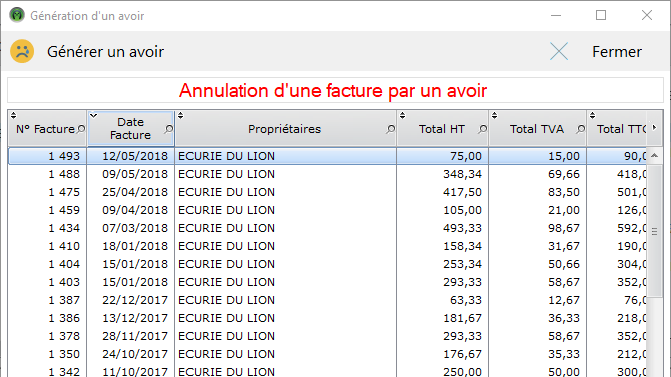
Task: Expand the Date Facture sort chevron
Action: click(x=93, y=115)
